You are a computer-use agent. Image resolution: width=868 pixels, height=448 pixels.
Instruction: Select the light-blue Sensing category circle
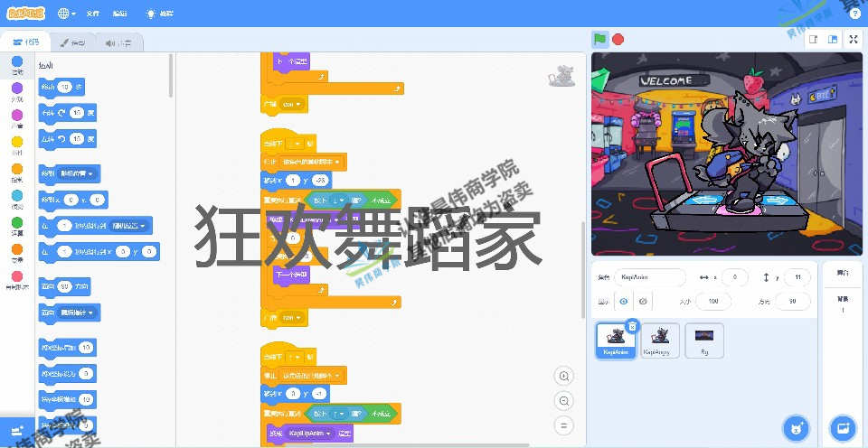tap(17, 195)
